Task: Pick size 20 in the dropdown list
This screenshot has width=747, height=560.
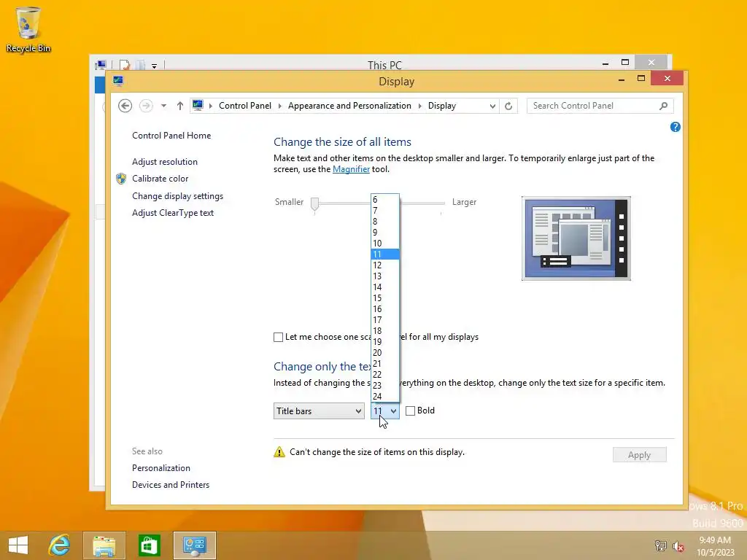Action: tap(385, 354)
